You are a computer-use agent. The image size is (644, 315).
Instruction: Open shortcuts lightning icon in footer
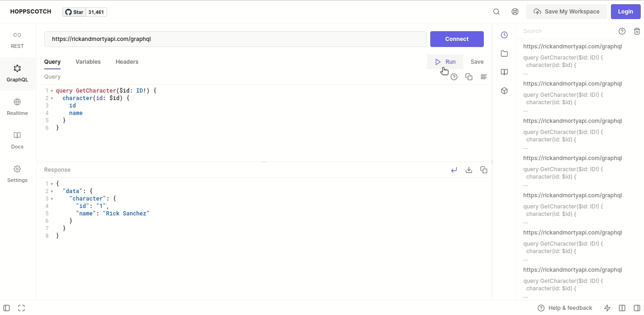tap(607, 308)
